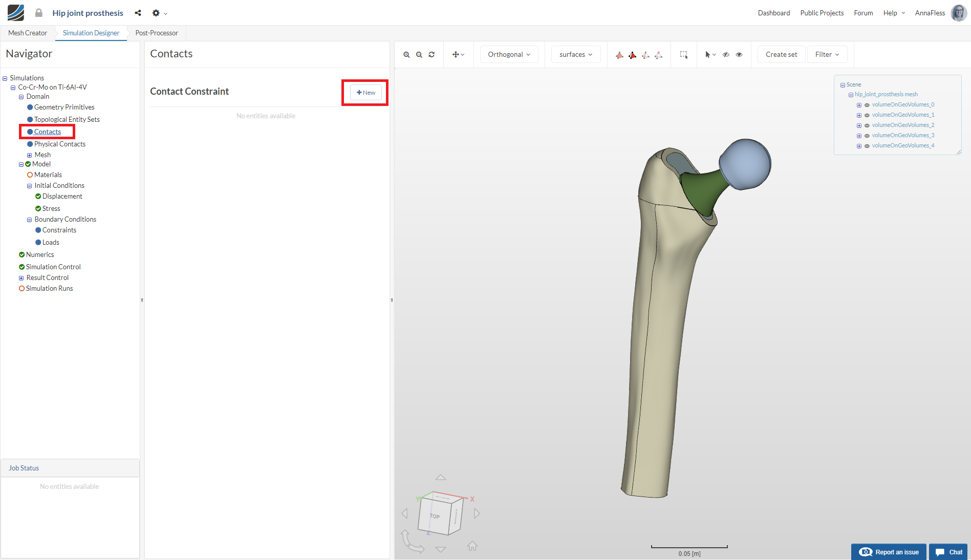Rotate view up with cube arrow
The height and width of the screenshot is (560, 971).
[441, 477]
